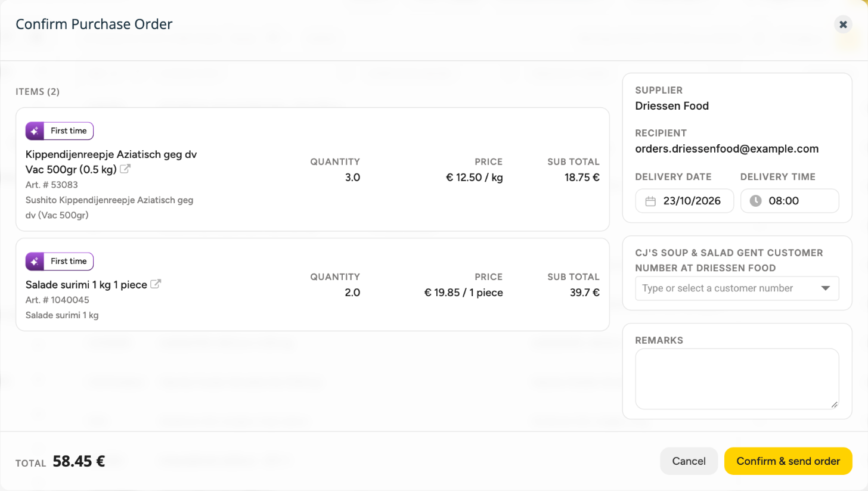The width and height of the screenshot is (868, 491).
Task: Select the delivery time field 08:00
Action: click(x=790, y=201)
